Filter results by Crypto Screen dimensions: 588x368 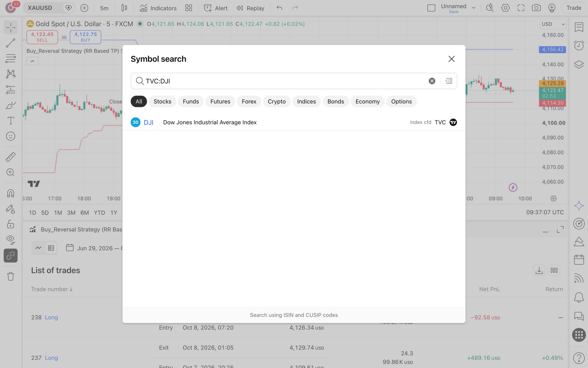click(x=276, y=101)
